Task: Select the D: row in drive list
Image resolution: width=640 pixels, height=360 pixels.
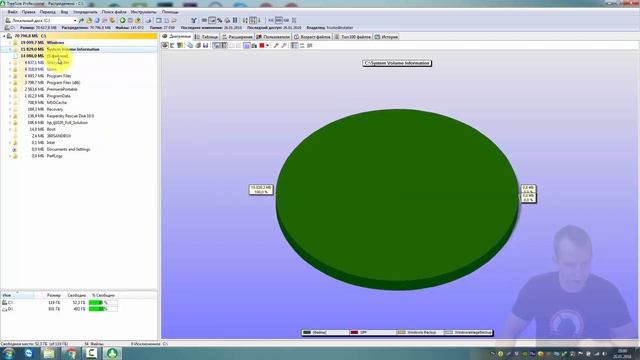Action: [60, 309]
